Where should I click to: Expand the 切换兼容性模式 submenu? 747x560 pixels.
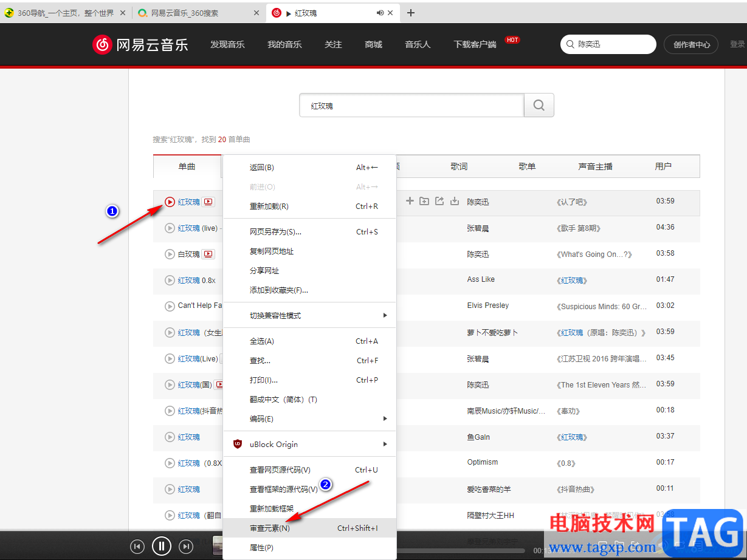pos(310,315)
